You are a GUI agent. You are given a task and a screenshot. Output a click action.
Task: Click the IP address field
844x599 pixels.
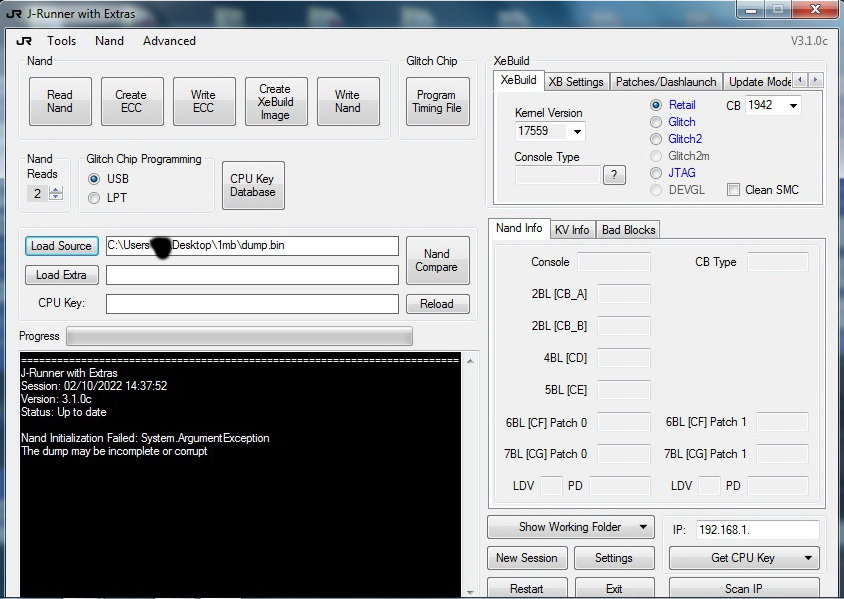click(x=757, y=530)
